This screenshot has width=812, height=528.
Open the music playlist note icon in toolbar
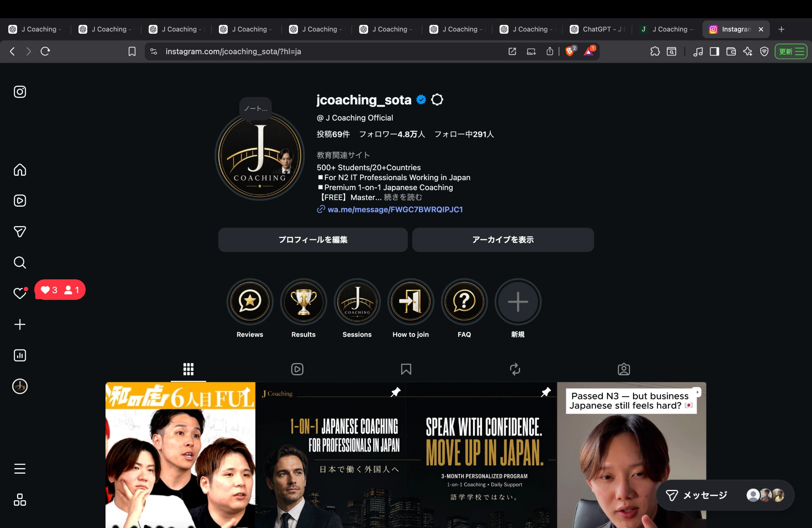point(698,51)
